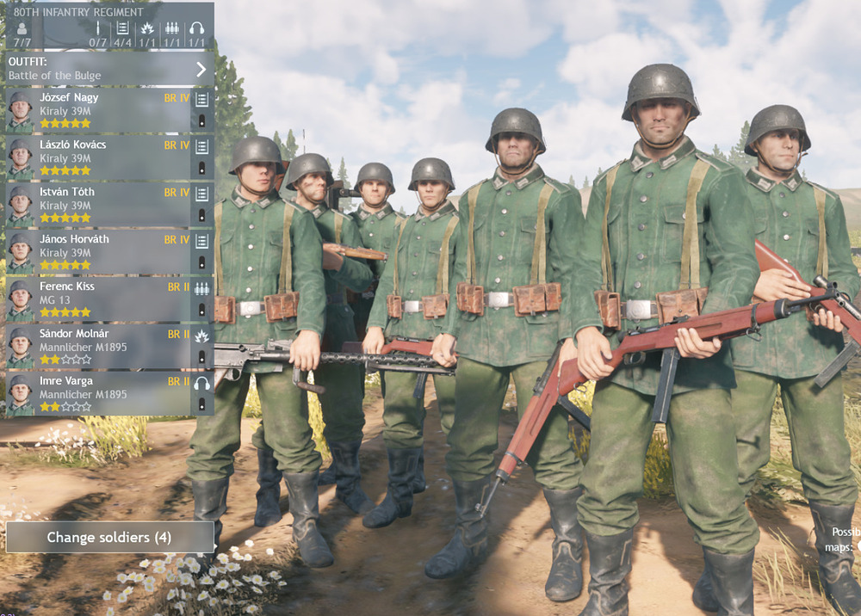The image size is (861, 616).
Task: Click the headphones icon in Imre Varga's row
Action: (201, 383)
